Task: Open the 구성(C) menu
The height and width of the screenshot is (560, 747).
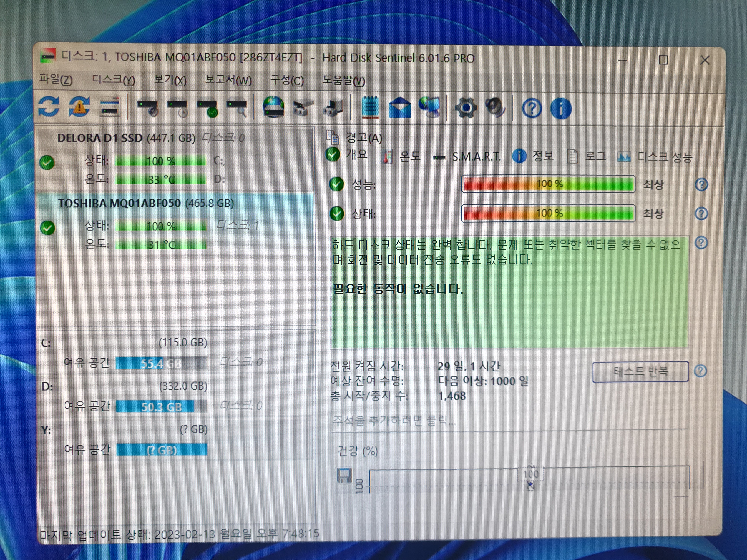Action: pyautogui.click(x=287, y=81)
